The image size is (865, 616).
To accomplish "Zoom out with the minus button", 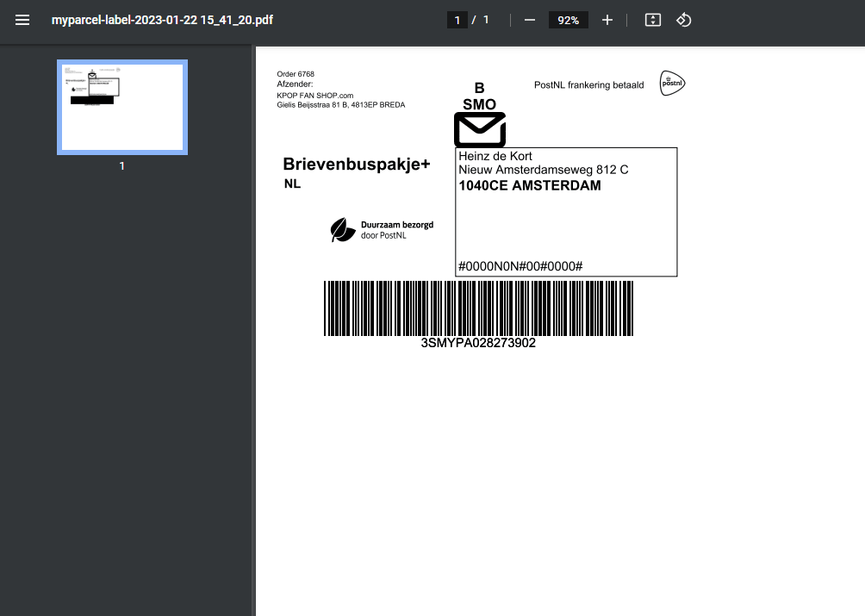I will [x=530, y=21].
